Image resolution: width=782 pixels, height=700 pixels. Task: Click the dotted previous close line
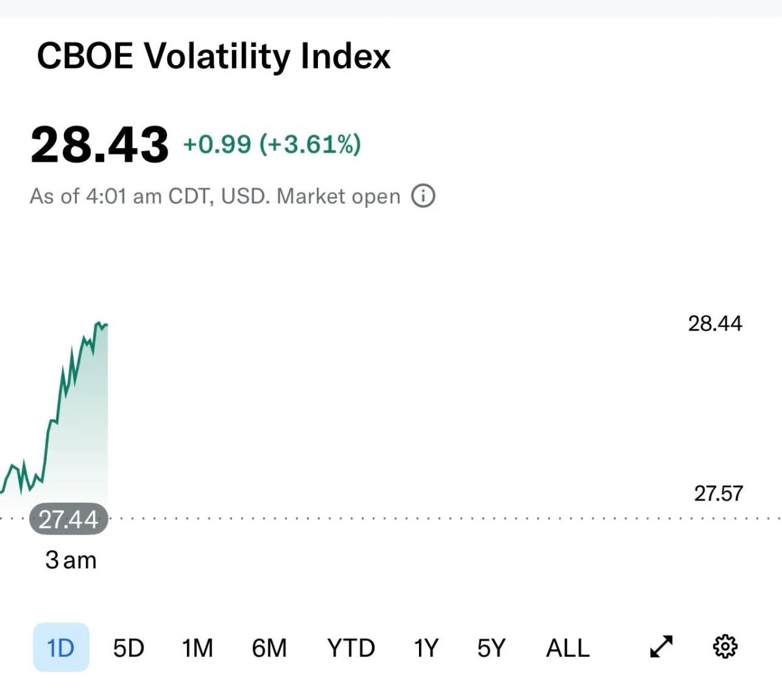pos(391,518)
